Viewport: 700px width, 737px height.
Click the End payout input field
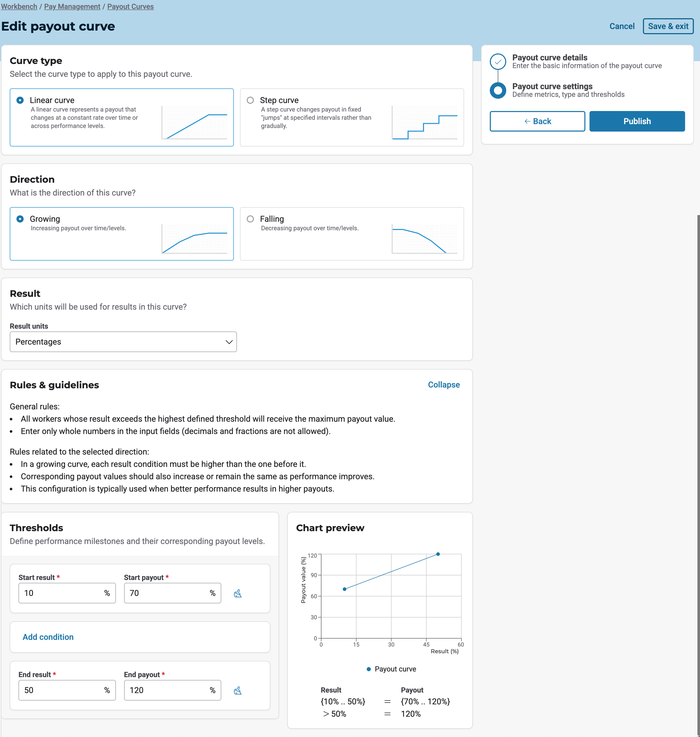point(167,690)
